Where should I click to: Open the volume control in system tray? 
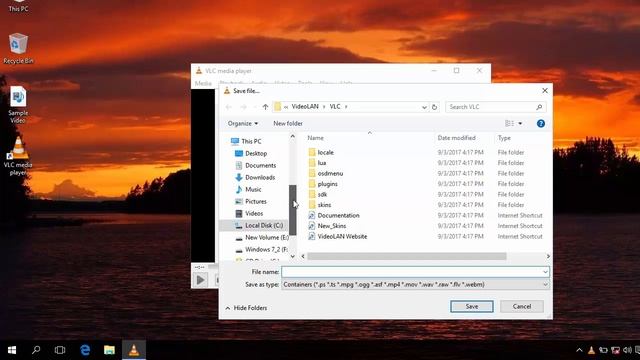627,350
